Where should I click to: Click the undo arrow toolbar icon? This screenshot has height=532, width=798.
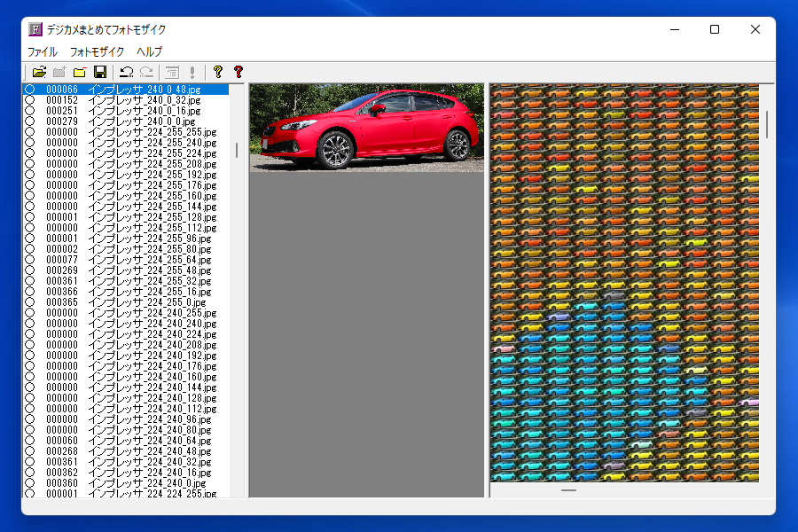[x=126, y=73]
